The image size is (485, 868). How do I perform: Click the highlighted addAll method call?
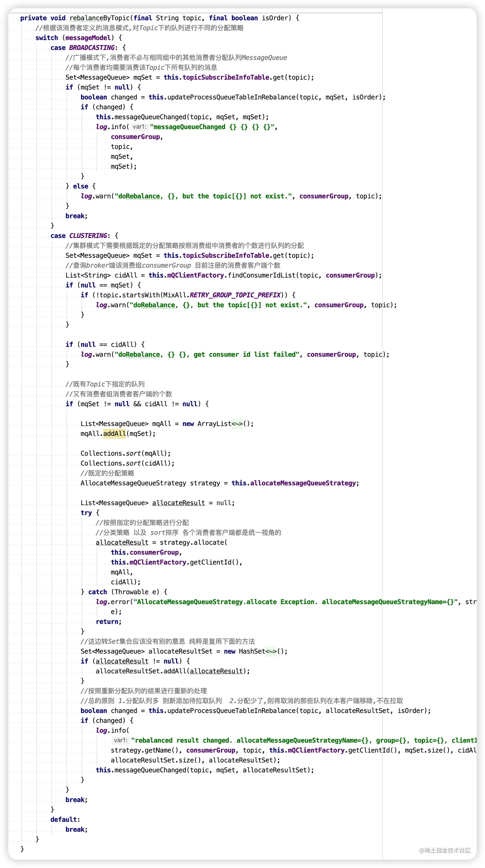(114, 433)
